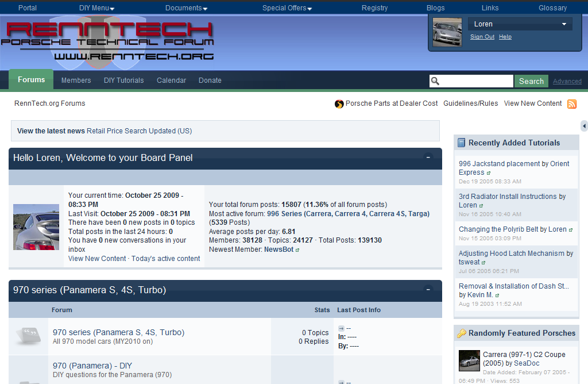Click the 970 series forum speech bubble icon

[28, 335]
